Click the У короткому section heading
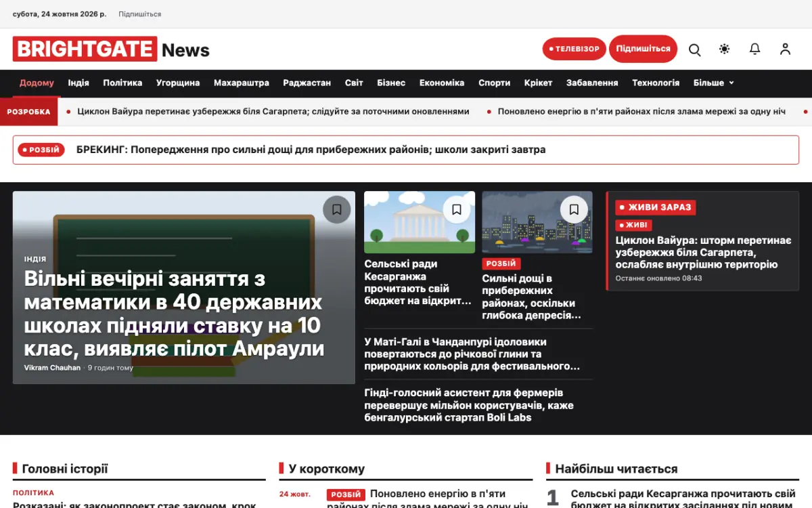Screen dimensions: 812x508 (x=327, y=469)
